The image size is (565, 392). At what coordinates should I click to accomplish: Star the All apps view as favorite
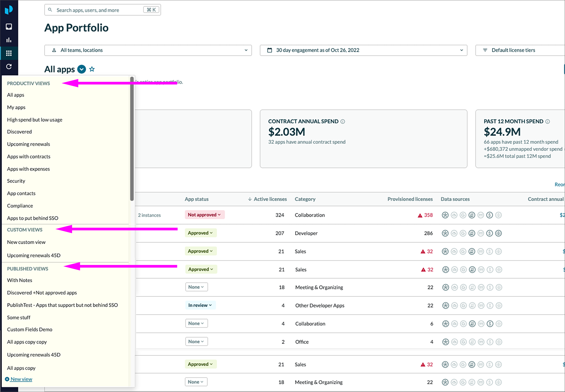[92, 69]
